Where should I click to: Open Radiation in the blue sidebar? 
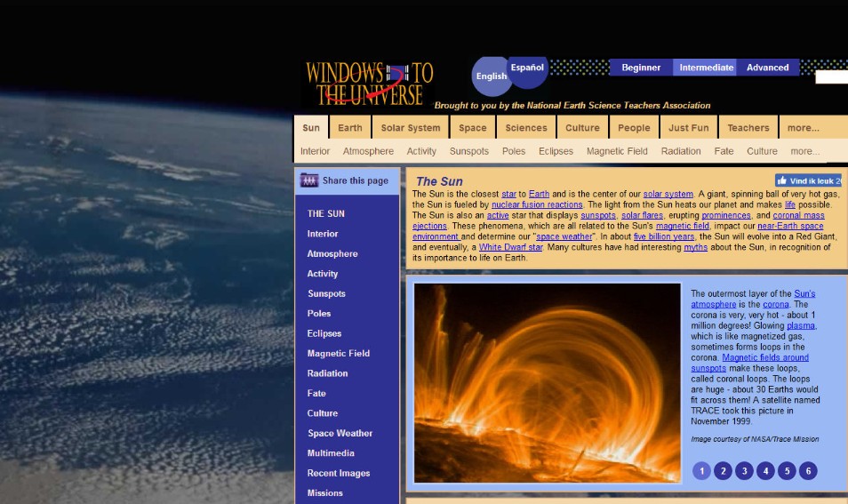point(327,373)
